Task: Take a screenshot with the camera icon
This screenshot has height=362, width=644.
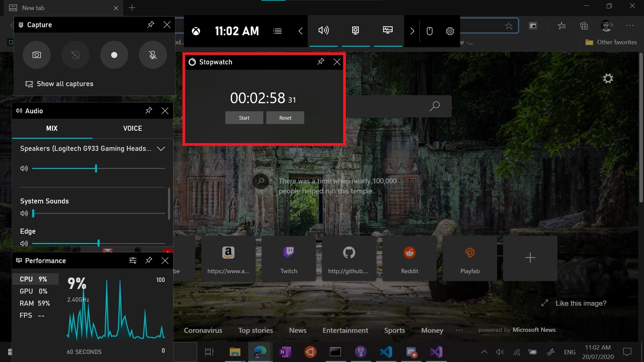Action: click(x=37, y=55)
